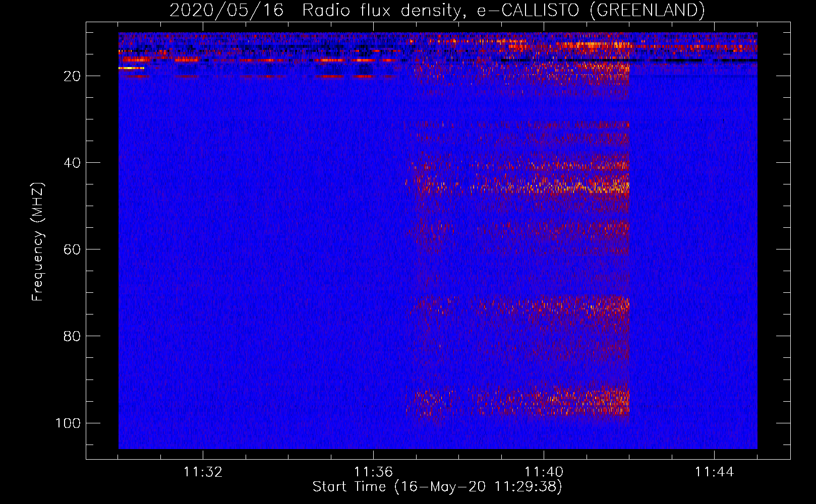Click the 11:32 time tick label
The width and height of the screenshot is (816, 504).
pos(203,472)
